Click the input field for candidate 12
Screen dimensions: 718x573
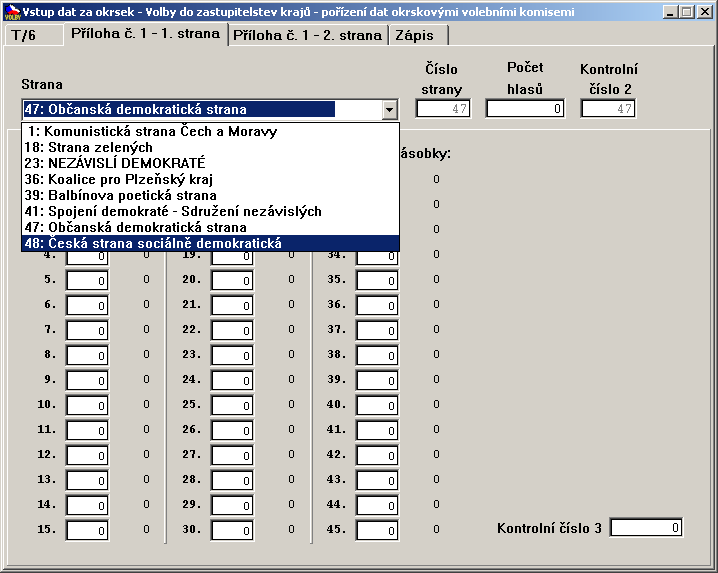87,455
